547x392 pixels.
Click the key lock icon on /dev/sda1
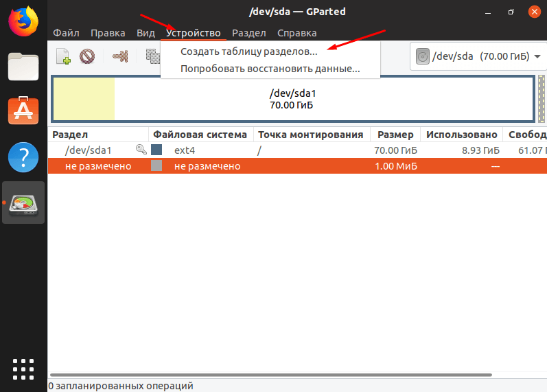tap(141, 150)
